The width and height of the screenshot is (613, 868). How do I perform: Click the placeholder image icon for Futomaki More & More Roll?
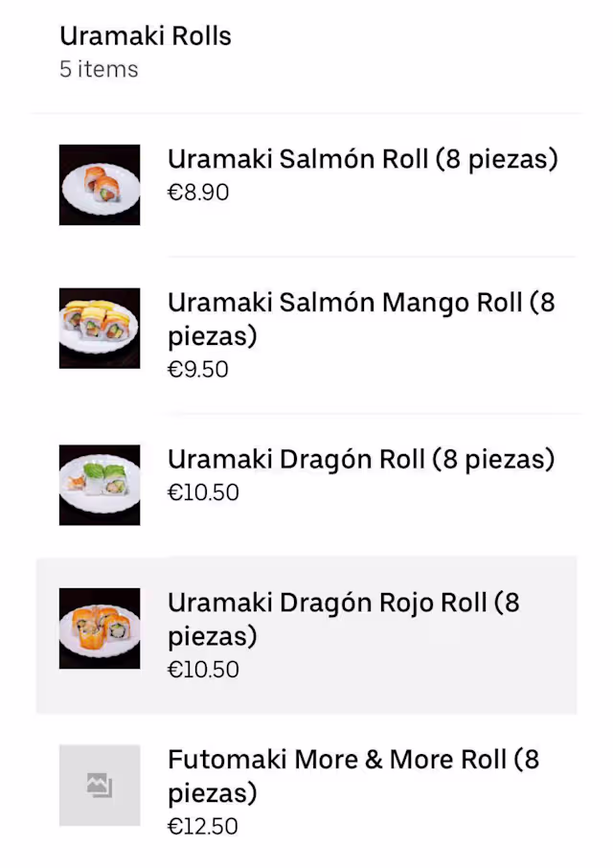[100, 786]
